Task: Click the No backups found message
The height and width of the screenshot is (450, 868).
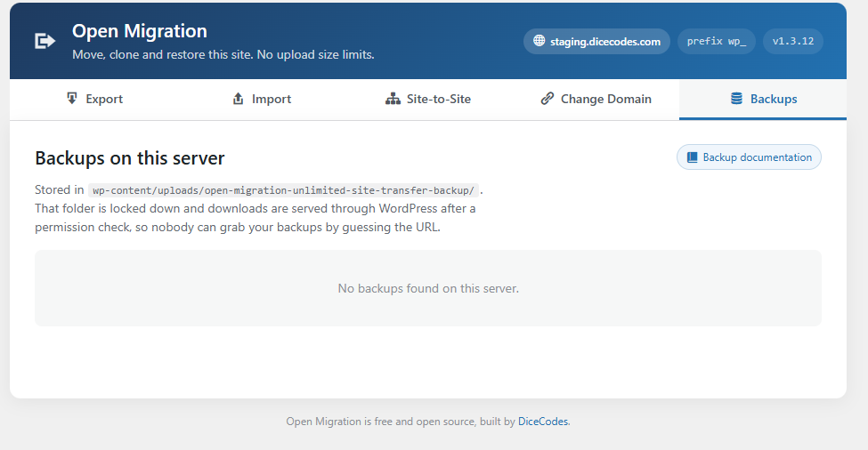Action: [x=428, y=288]
